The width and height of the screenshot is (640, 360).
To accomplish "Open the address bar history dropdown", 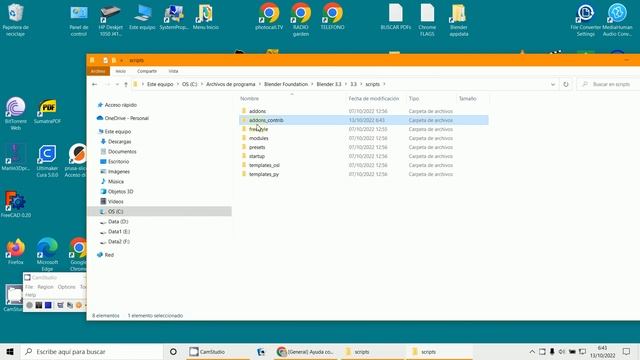I will click(553, 84).
